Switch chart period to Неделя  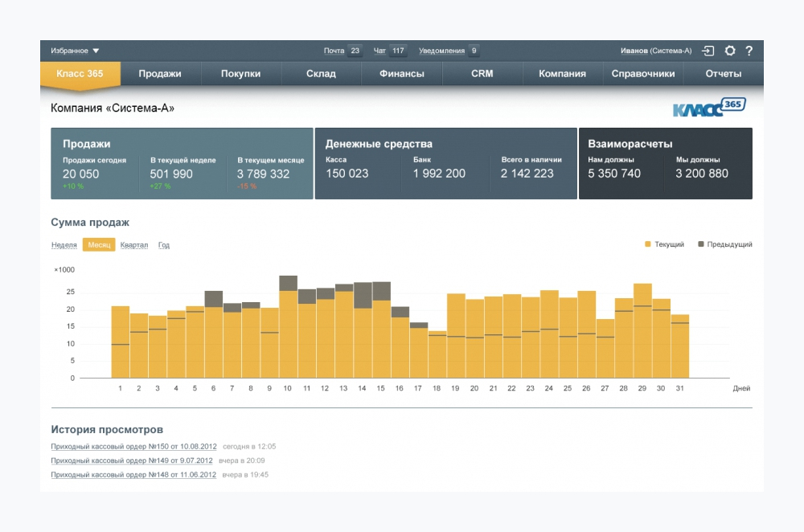(x=64, y=245)
